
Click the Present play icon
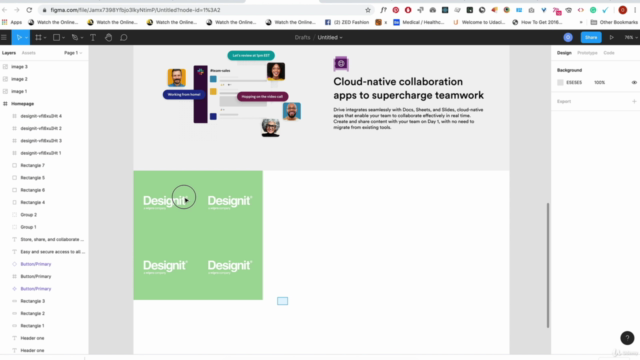pos(611,38)
